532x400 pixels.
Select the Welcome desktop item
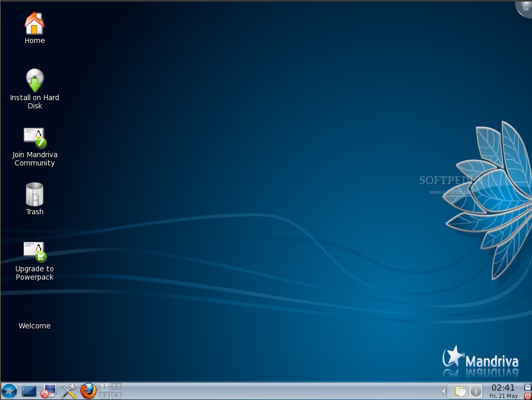point(35,326)
